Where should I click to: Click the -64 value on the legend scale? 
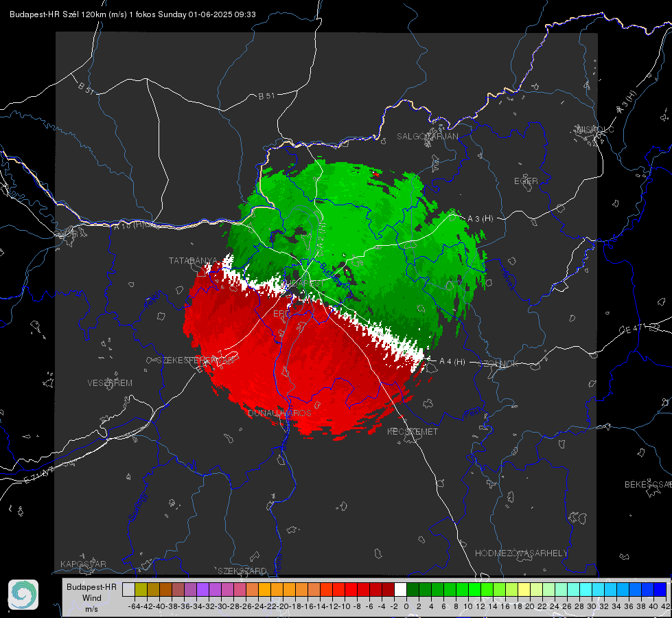point(135,606)
